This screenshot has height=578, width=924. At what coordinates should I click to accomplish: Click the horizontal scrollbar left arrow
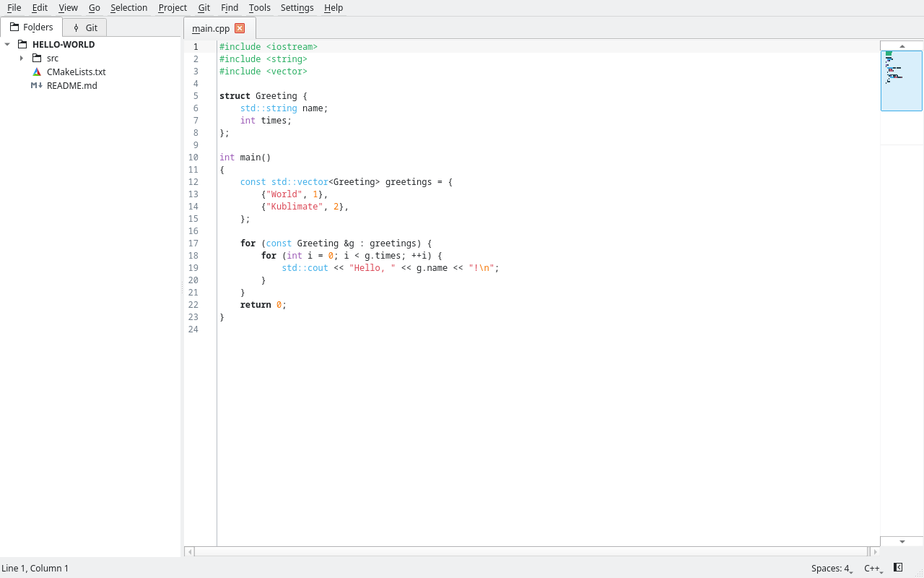190,552
